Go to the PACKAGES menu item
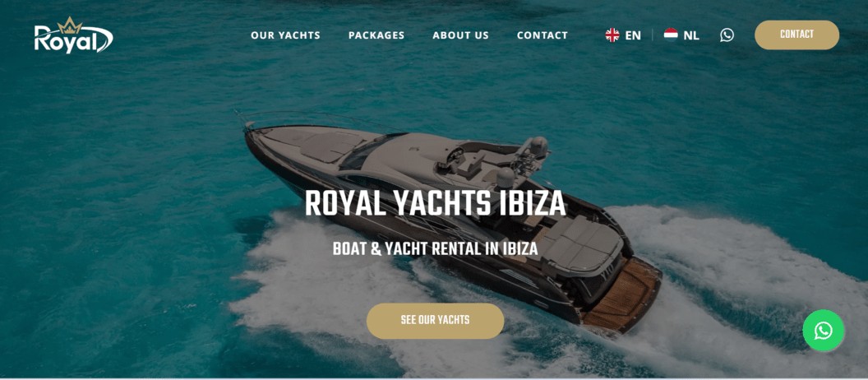Image resolution: width=868 pixels, height=380 pixels. click(376, 35)
